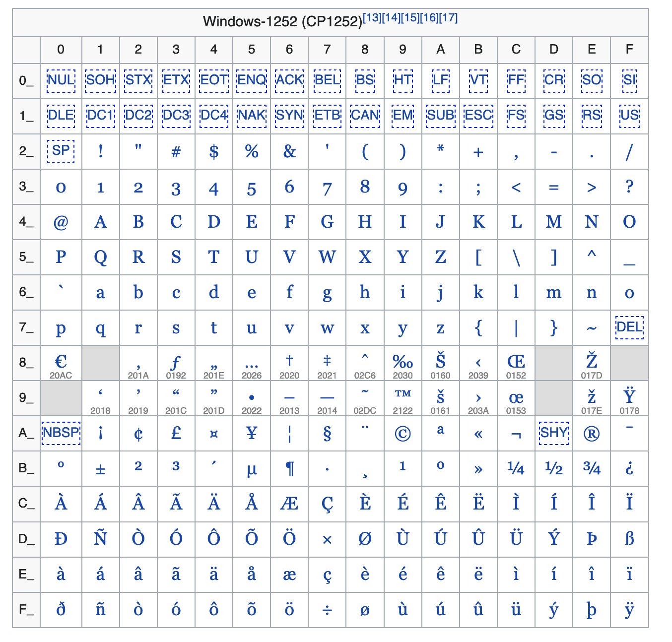Screen dimensions: 672x642
Task: Click the tilde ~ character in row 7_
Action: (592, 328)
